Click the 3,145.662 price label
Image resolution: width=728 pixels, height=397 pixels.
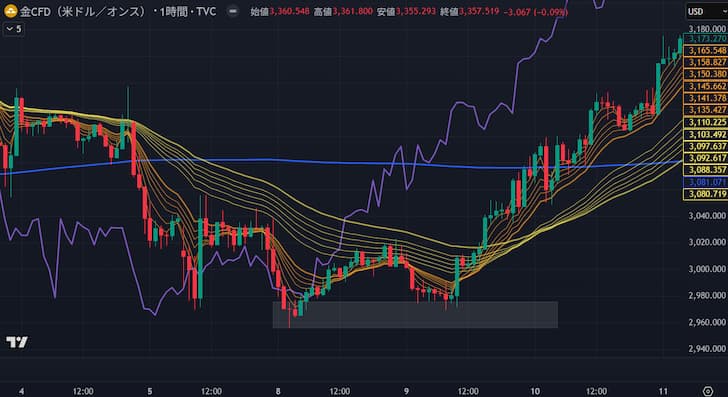click(x=706, y=86)
